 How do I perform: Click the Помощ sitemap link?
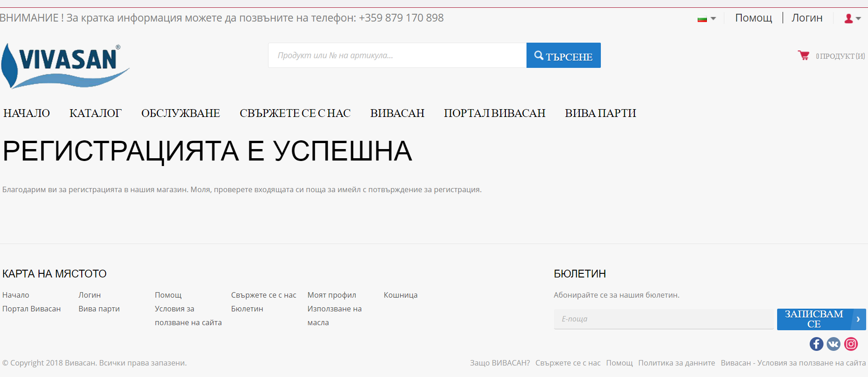[168, 295]
